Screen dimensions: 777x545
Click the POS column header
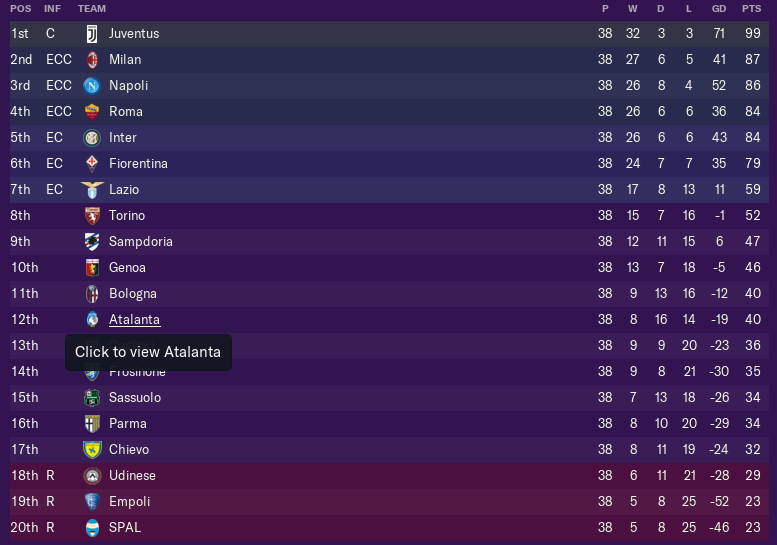pyautogui.click(x=21, y=9)
